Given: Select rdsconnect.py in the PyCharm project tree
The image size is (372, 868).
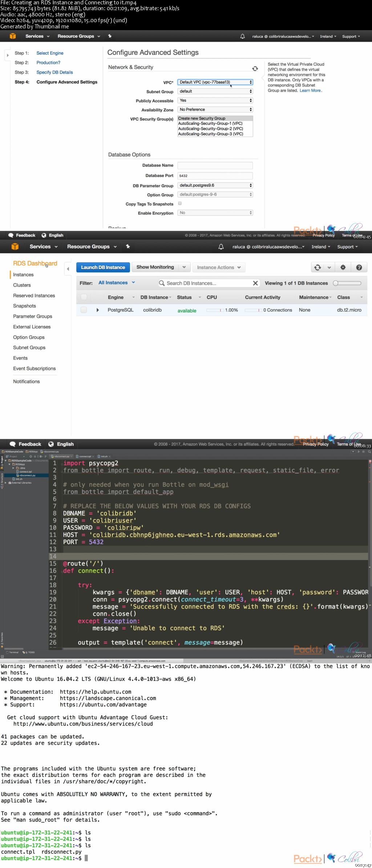Looking at the screenshot, I should 27,475.
